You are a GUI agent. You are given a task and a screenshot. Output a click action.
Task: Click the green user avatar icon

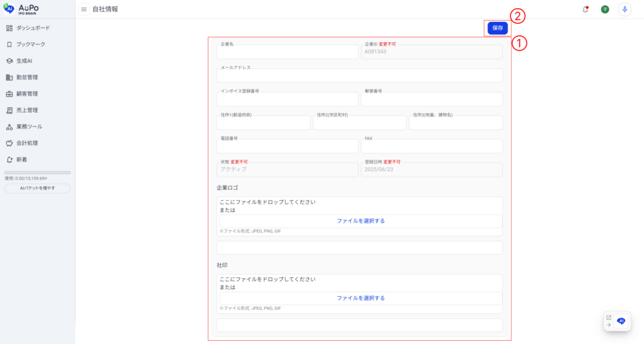605,9
